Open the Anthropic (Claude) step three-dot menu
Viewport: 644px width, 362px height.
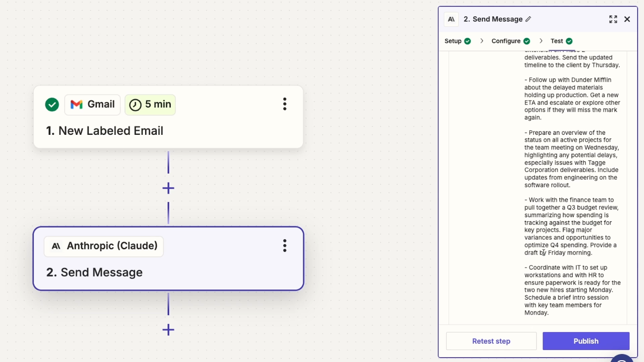[285, 246]
